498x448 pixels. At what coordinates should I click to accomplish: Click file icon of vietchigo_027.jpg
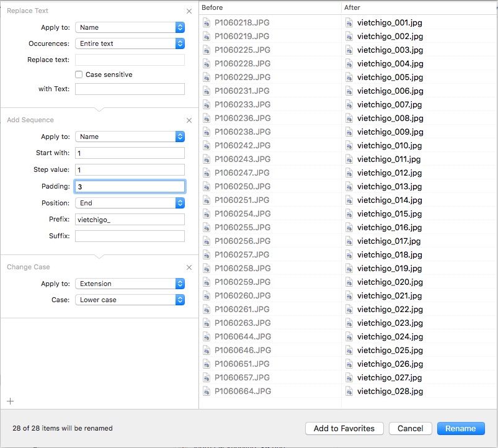349,378
